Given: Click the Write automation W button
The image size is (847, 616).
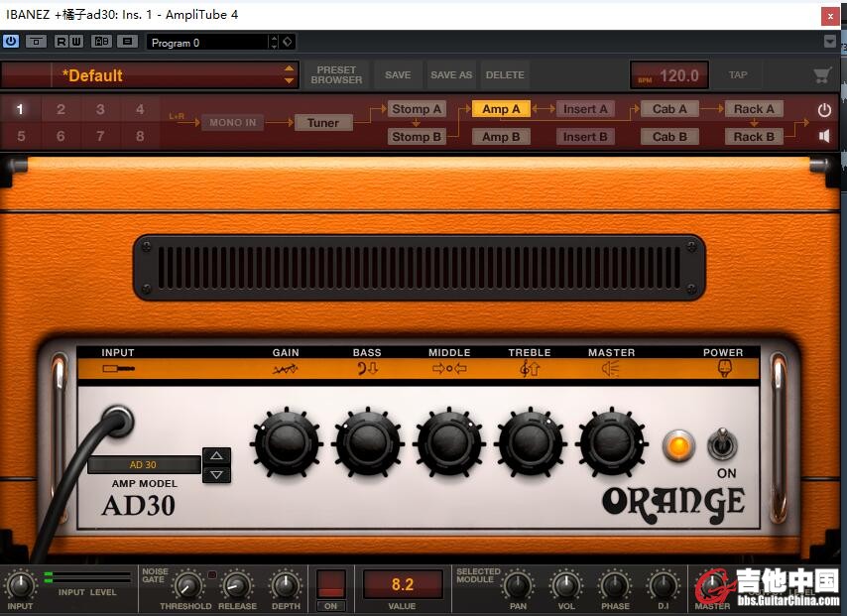Looking at the screenshot, I should click(x=76, y=42).
